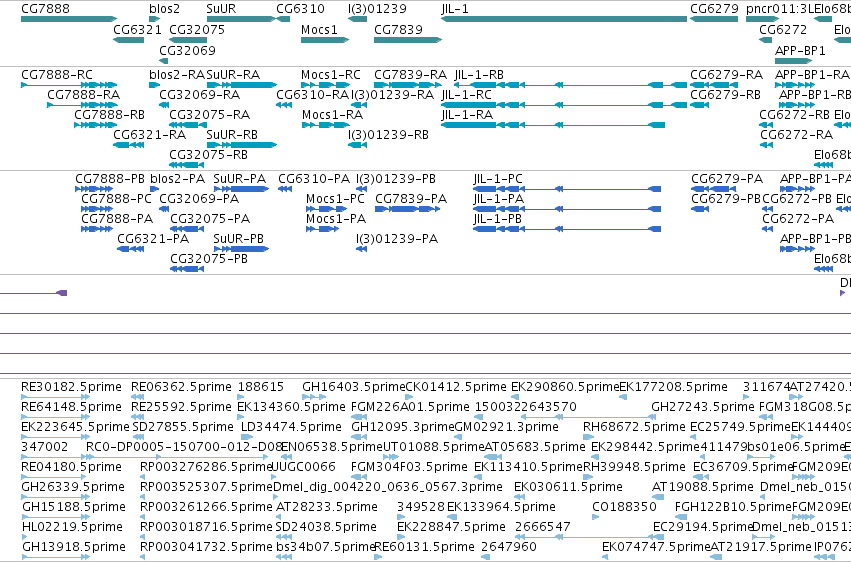Select the CG6310 gene label

[x=301, y=9]
